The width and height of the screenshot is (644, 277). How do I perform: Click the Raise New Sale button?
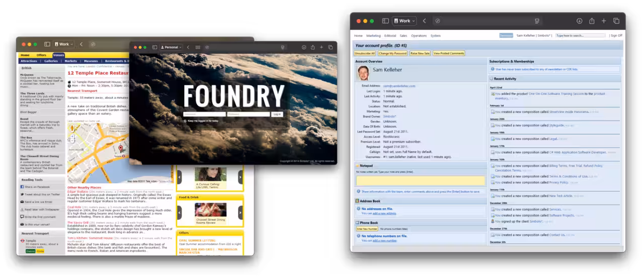click(420, 53)
